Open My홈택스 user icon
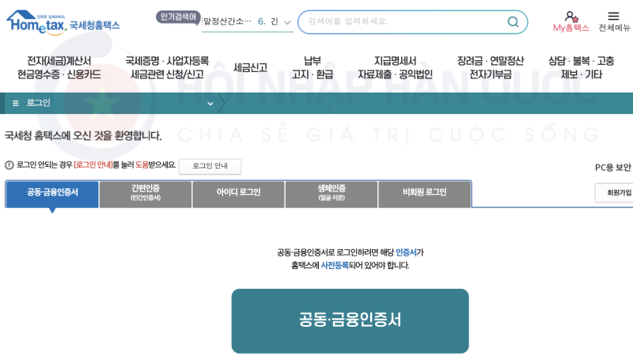This screenshot has width=633, height=364. point(570,17)
